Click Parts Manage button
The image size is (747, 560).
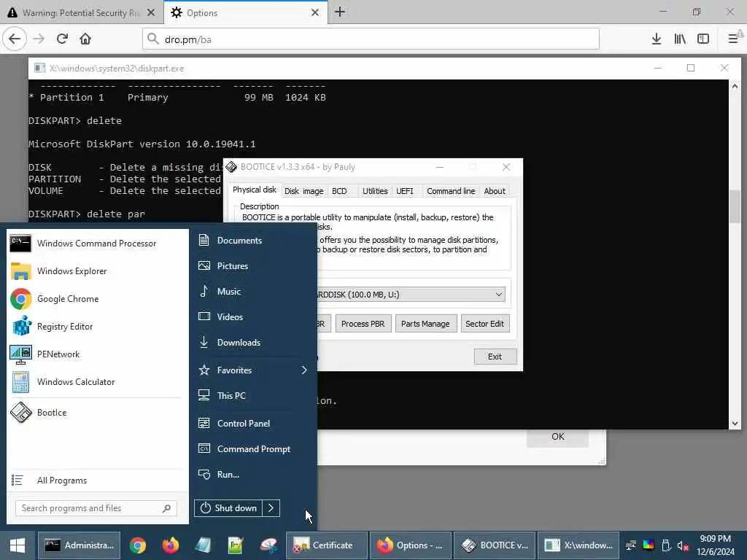click(x=425, y=324)
